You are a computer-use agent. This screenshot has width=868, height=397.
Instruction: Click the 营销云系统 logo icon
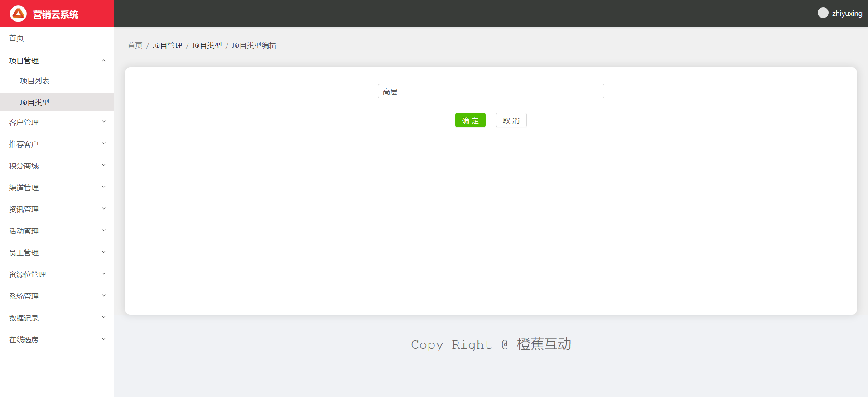pyautogui.click(x=18, y=14)
